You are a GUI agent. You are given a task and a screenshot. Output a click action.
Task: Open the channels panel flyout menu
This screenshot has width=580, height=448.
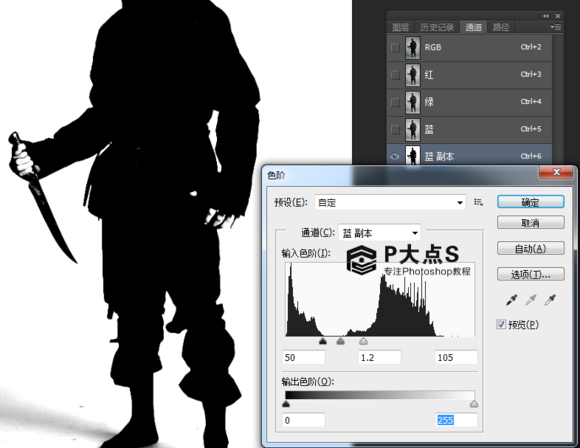pos(556,27)
